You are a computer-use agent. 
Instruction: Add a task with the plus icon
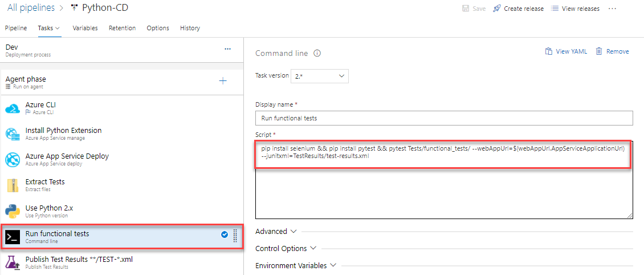[x=223, y=81]
